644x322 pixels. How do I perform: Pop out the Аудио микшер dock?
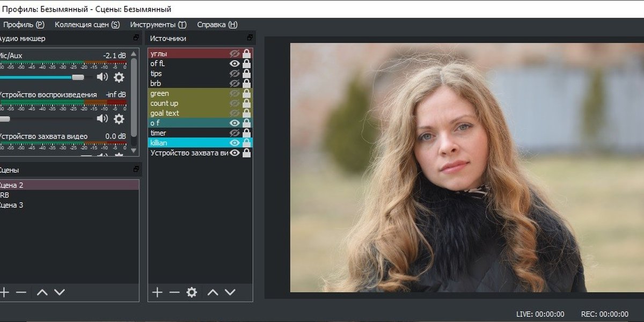[136, 38]
